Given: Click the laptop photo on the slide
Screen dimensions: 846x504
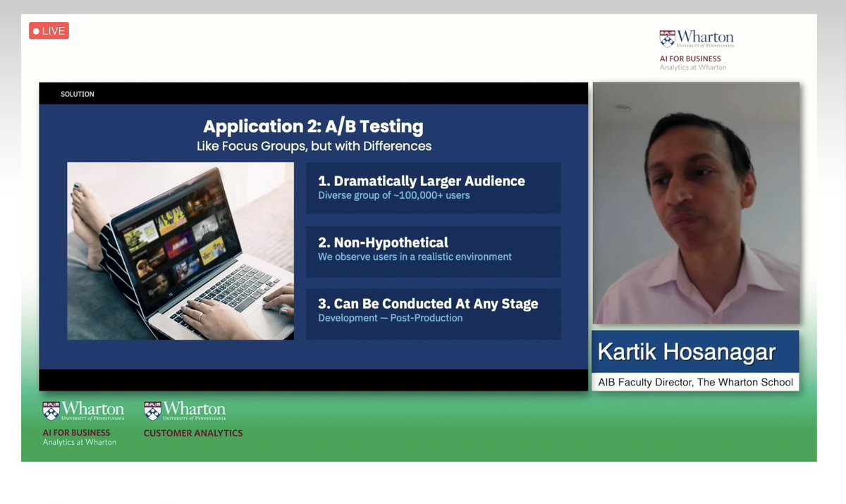Looking at the screenshot, I should tap(180, 251).
